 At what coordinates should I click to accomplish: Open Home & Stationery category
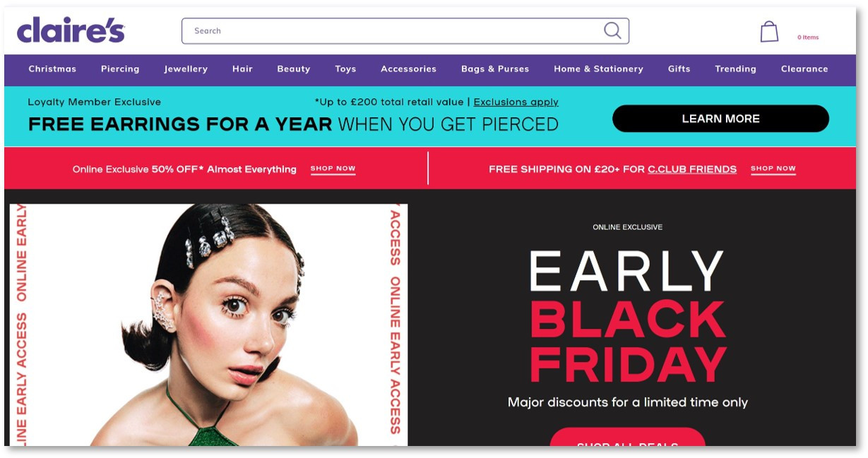pyautogui.click(x=598, y=69)
